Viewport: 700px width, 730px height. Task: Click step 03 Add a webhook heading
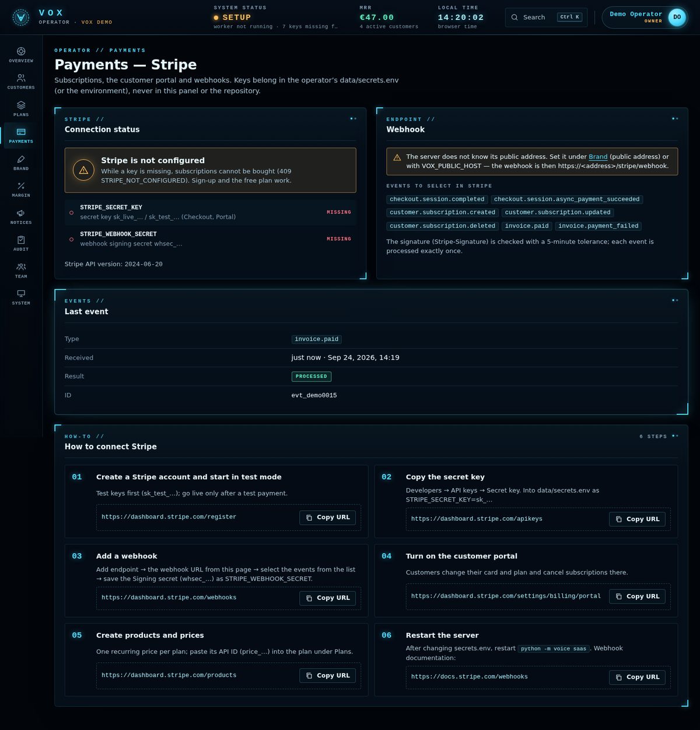point(127,556)
